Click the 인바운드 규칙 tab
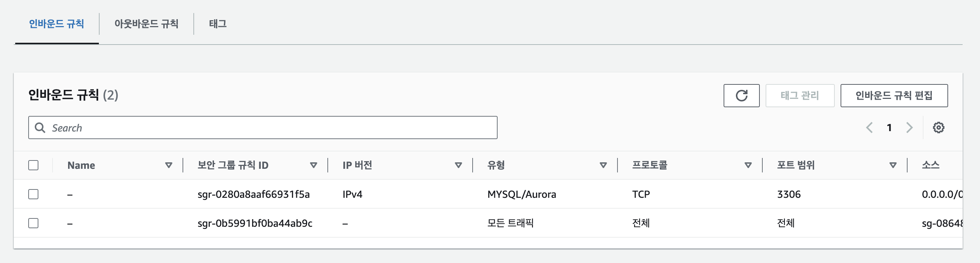Screen dimensions: 980x263 56,24
